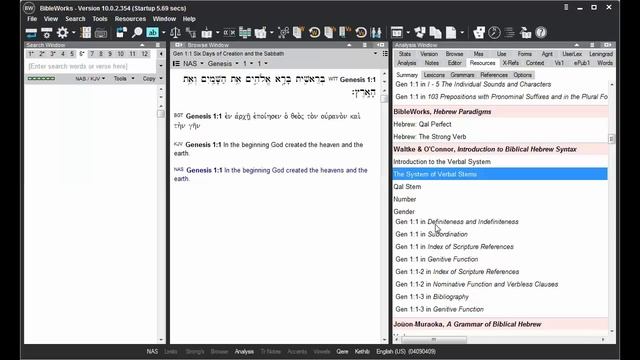Viewport: 640px width, 360px height.
Task: Click the network graph nodes toolbar icon
Action: [283, 32]
